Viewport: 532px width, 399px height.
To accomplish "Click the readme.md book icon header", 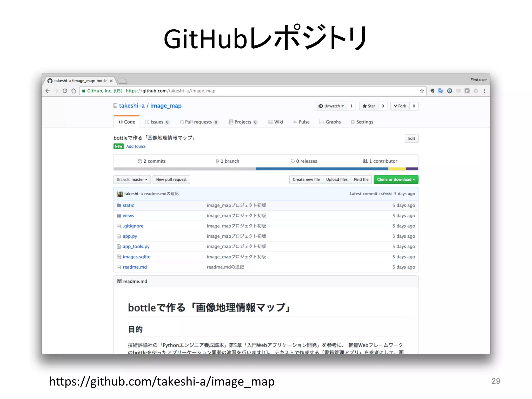I will click(119, 281).
